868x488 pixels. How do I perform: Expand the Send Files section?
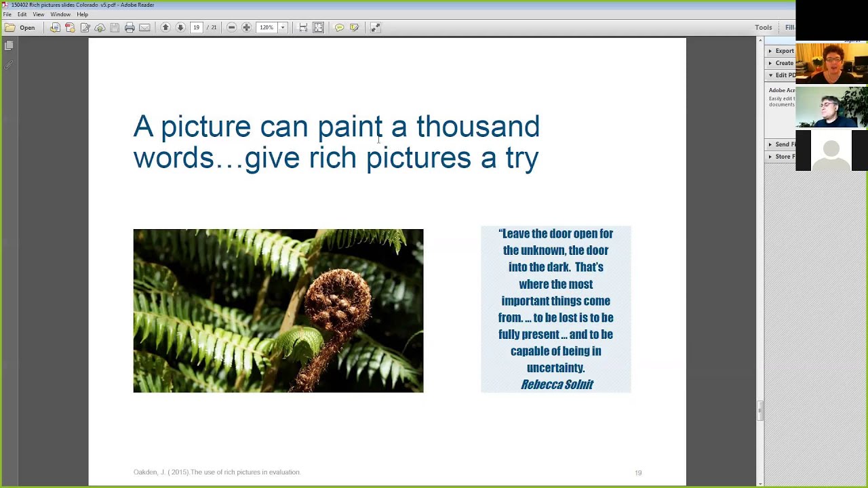click(781, 144)
